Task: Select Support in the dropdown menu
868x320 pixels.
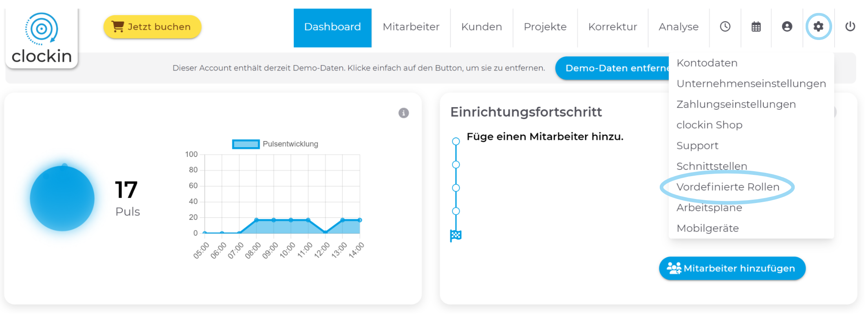Action: pyautogui.click(x=697, y=146)
